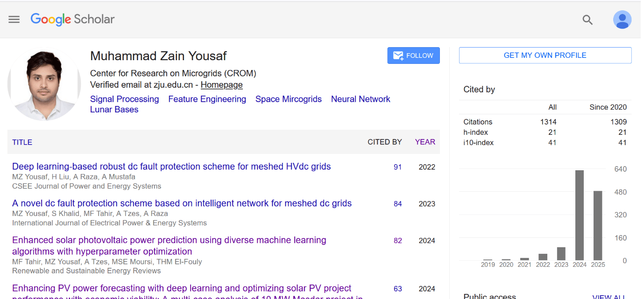The image size is (644, 299).
Task: Sort publications by CITED BY count
Action: (384, 142)
